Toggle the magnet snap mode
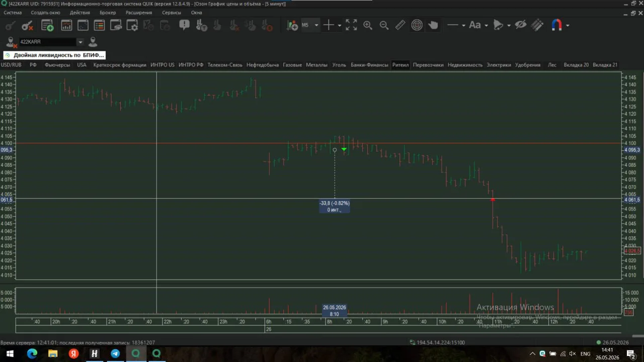 (556, 25)
